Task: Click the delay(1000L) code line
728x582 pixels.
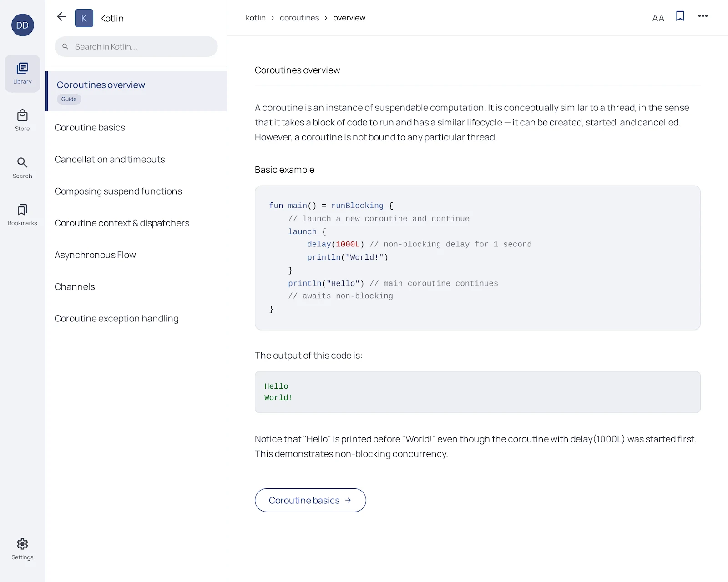Action: [x=419, y=244]
